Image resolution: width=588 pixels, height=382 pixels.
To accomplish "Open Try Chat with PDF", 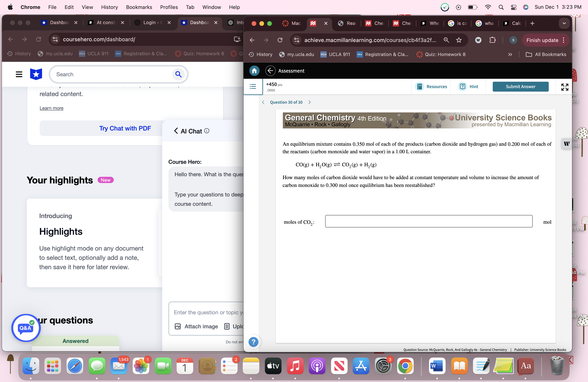I will pos(125,128).
